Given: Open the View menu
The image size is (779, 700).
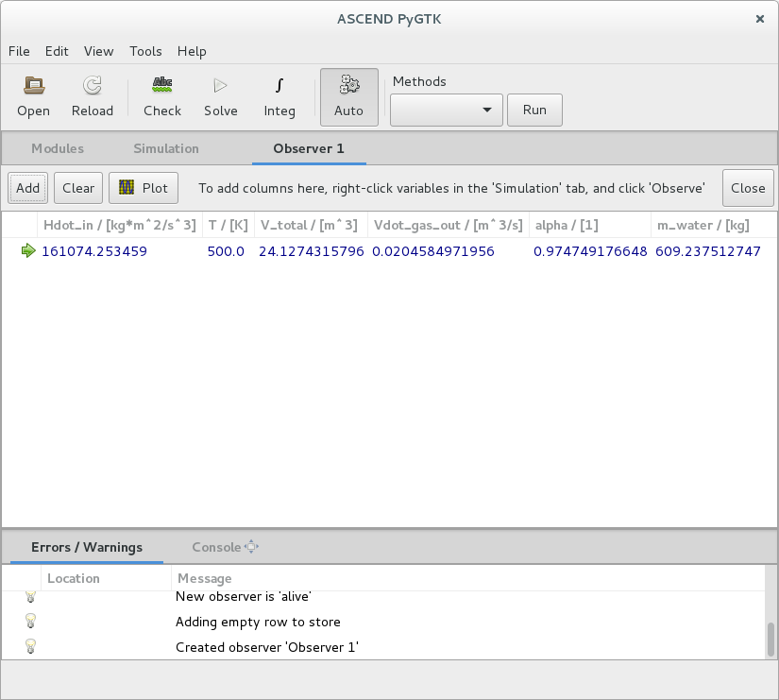Looking at the screenshot, I should (x=98, y=51).
